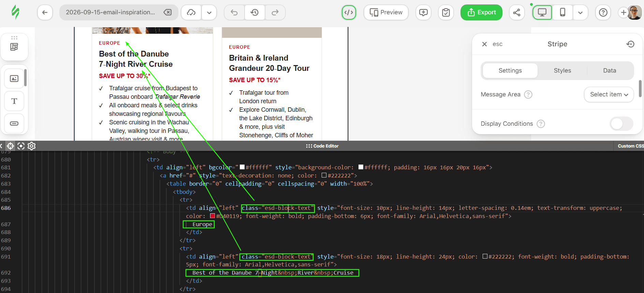Switch to the Settings tab

(x=510, y=71)
